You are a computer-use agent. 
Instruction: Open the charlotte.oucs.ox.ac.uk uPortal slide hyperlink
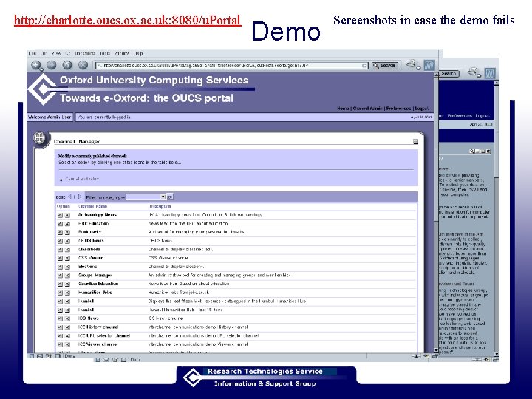click(x=128, y=20)
